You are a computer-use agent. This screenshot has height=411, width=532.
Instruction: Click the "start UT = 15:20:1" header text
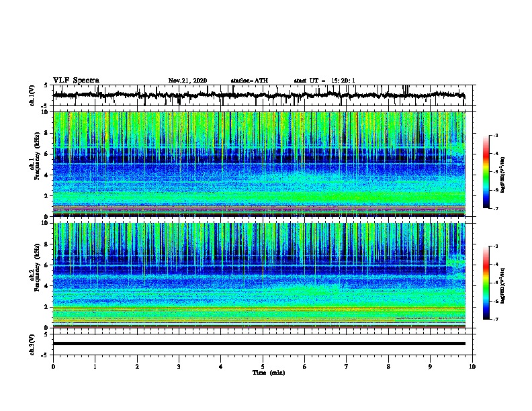[x=324, y=81]
